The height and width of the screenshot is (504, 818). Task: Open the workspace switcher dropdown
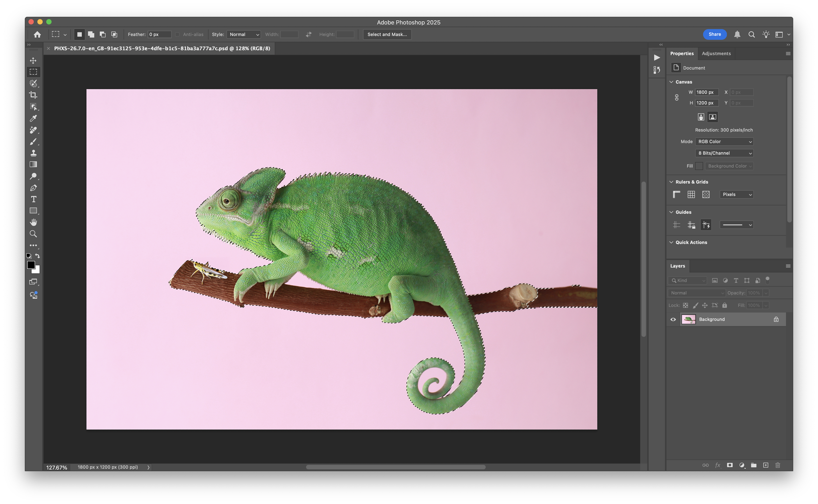click(782, 34)
